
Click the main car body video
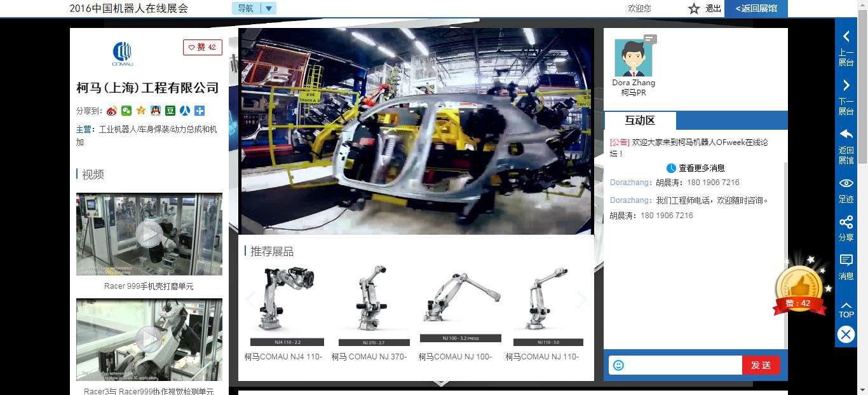pyautogui.click(x=416, y=131)
